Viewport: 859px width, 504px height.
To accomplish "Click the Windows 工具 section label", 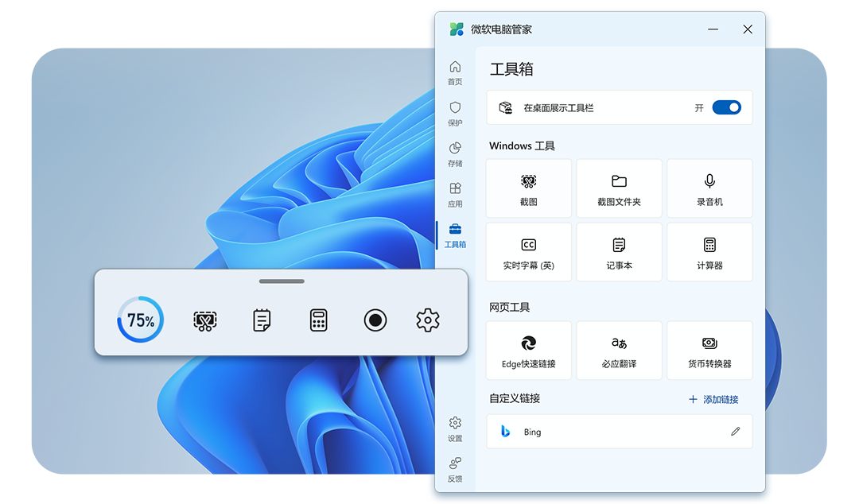I will (x=522, y=145).
